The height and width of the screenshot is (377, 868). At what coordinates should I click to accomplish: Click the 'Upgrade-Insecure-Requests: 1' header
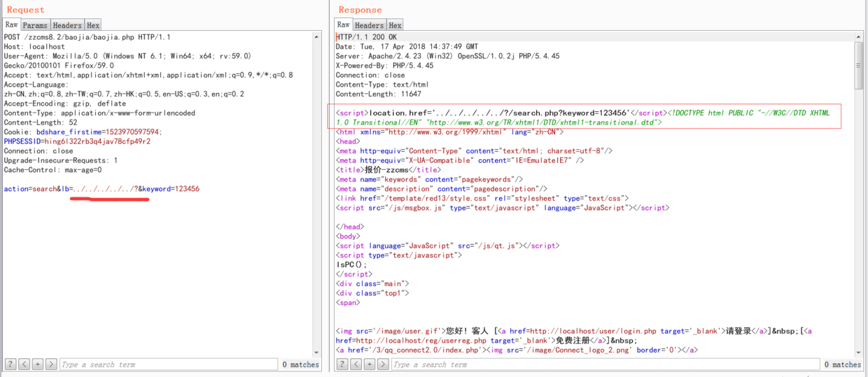pyautogui.click(x=61, y=160)
